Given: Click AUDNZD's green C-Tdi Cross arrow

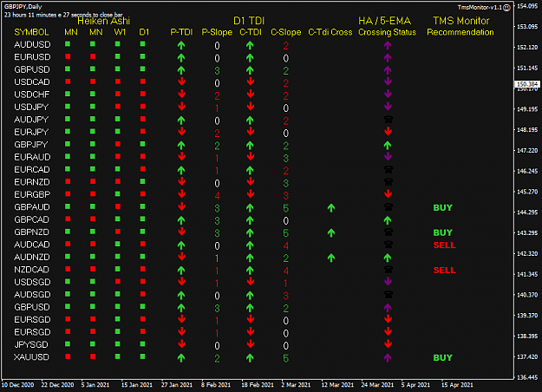Looking at the screenshot, I should (x=331, y=258).
